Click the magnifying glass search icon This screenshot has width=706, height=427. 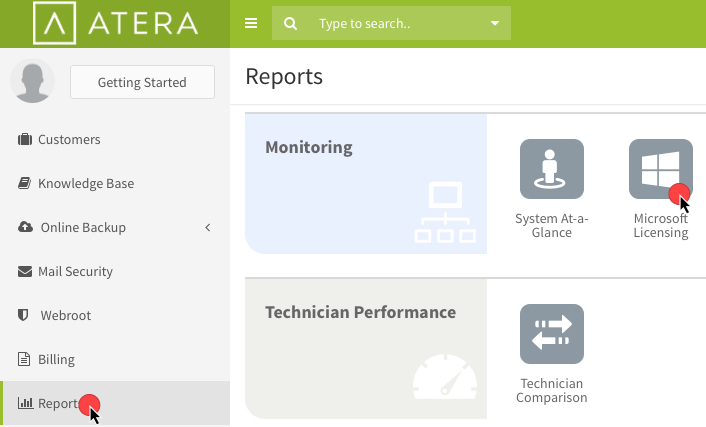[x=290, y=23]
